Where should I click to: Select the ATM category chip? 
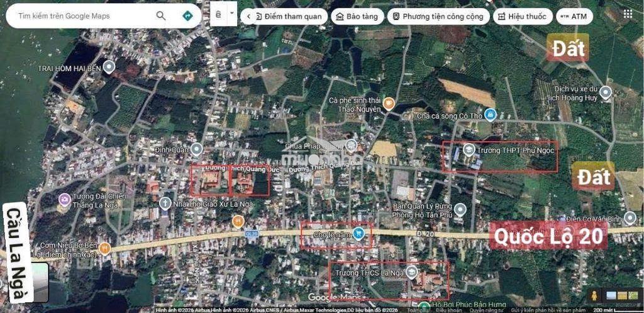coord(574,16)
